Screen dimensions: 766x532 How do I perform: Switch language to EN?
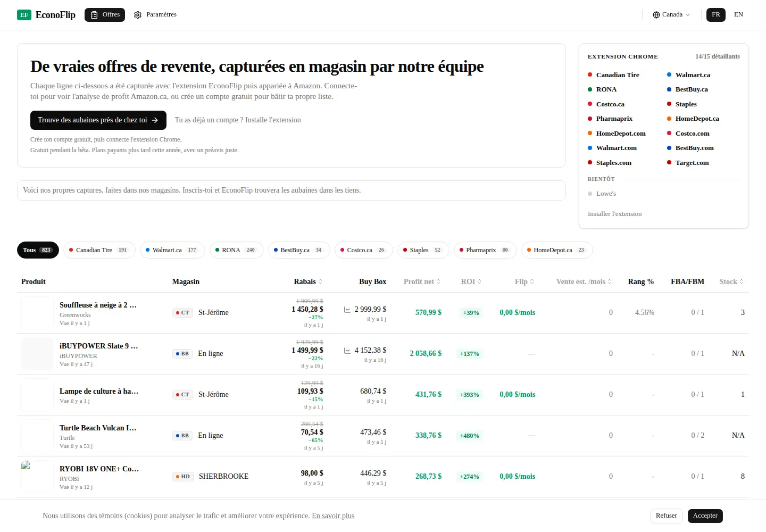pyautogui.click(x=738, y=15)
